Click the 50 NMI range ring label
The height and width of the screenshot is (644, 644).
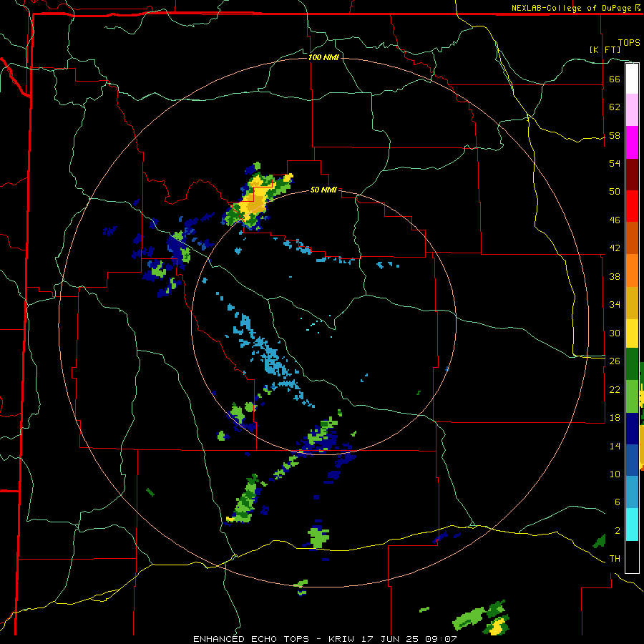pyautogui.click(x=323, y=190)
